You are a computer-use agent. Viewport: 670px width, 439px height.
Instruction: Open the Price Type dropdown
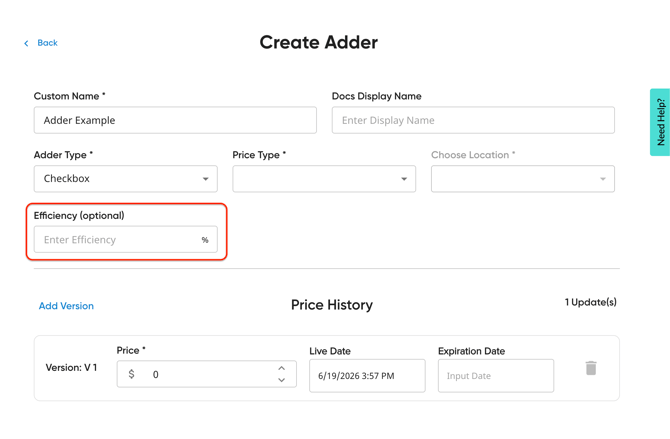pyautogui.click(x=324, y=179)
